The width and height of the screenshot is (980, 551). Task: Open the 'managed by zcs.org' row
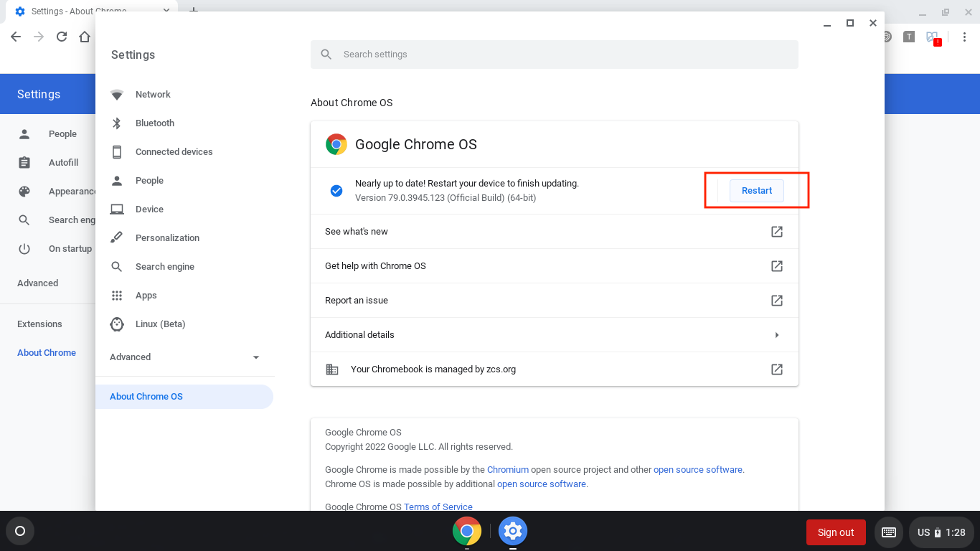click(x=555, y=369)
